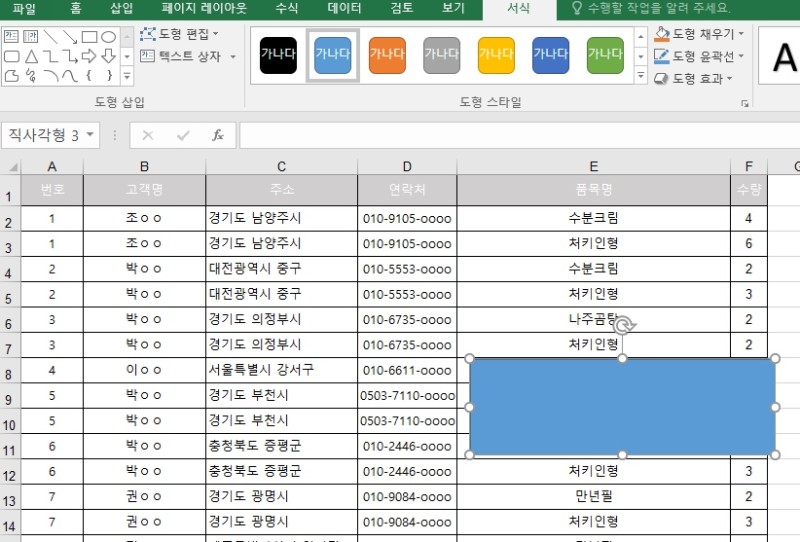The height and width of the screenshot is (542, 800).
Task: Open 도형 스타일 dialog launcher
Action: (x=745, y=104)
